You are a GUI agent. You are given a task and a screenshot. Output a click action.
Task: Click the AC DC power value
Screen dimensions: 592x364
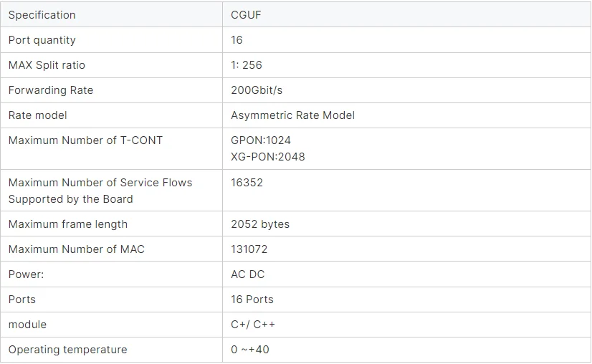tap(247, 274)
